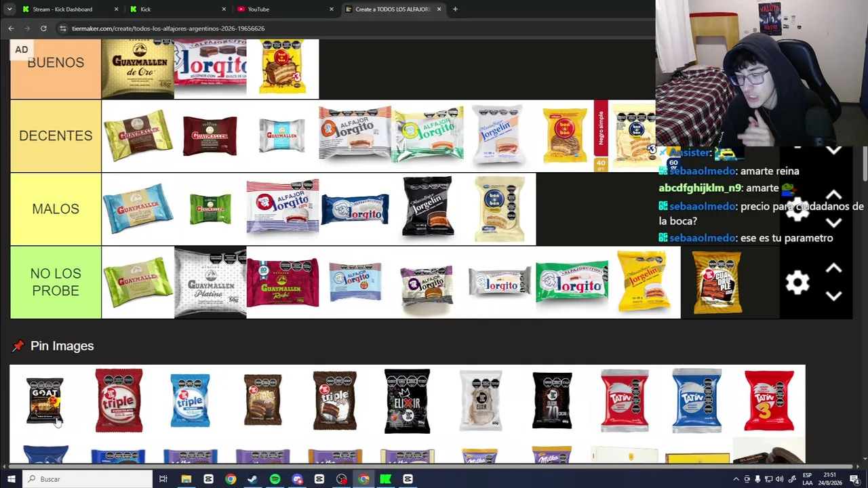Select the Guaymallen de Oro alfajor in BUENOS
This screenshot has width=868, height=488.
[x=138, y=68]
